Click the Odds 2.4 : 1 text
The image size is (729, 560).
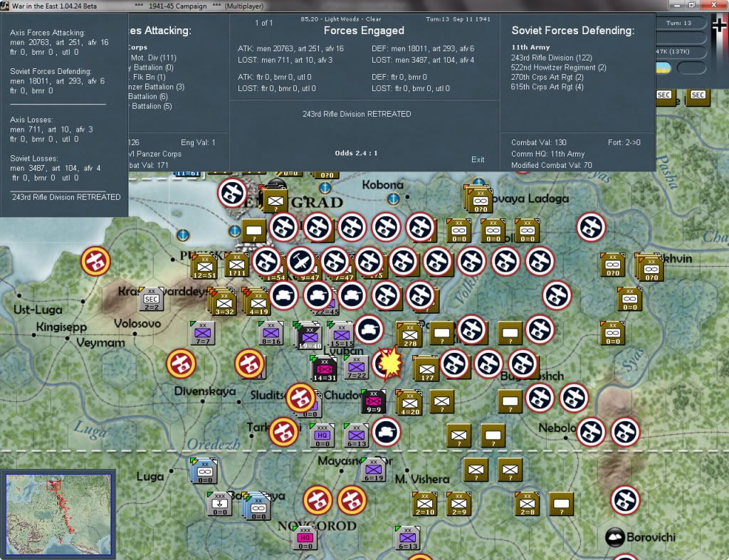pyautogui.click(x=356, y=153)
